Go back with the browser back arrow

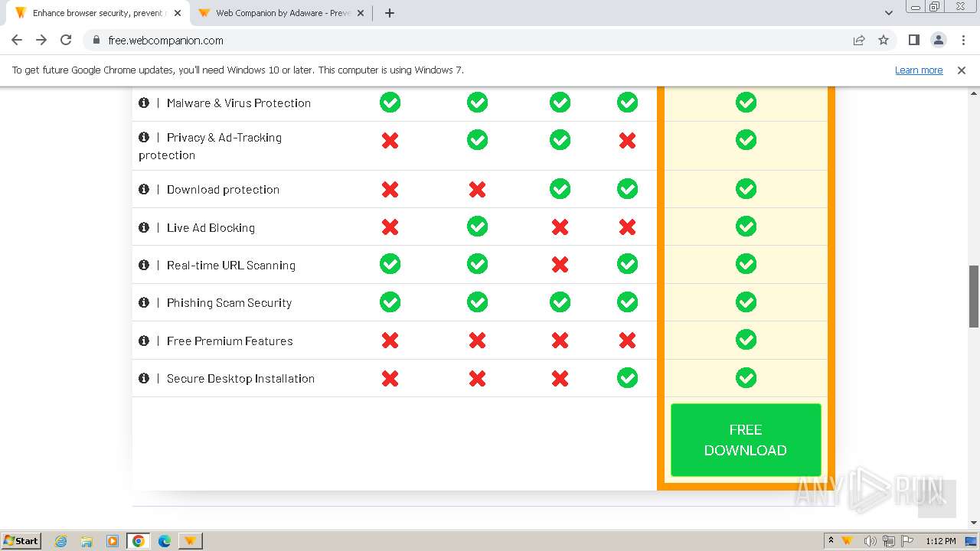(17, 40)
